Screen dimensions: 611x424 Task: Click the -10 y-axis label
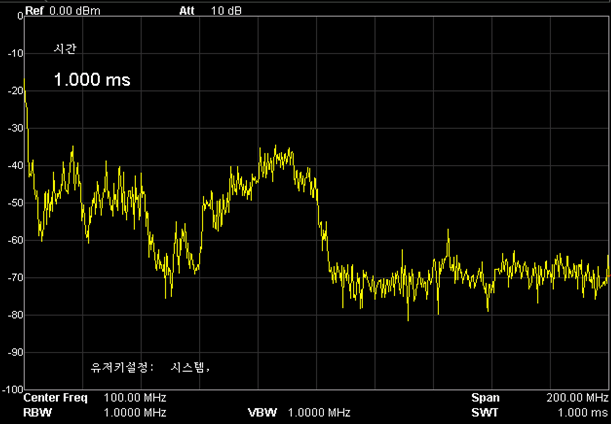pyautogui.click(x=16, y=53)
